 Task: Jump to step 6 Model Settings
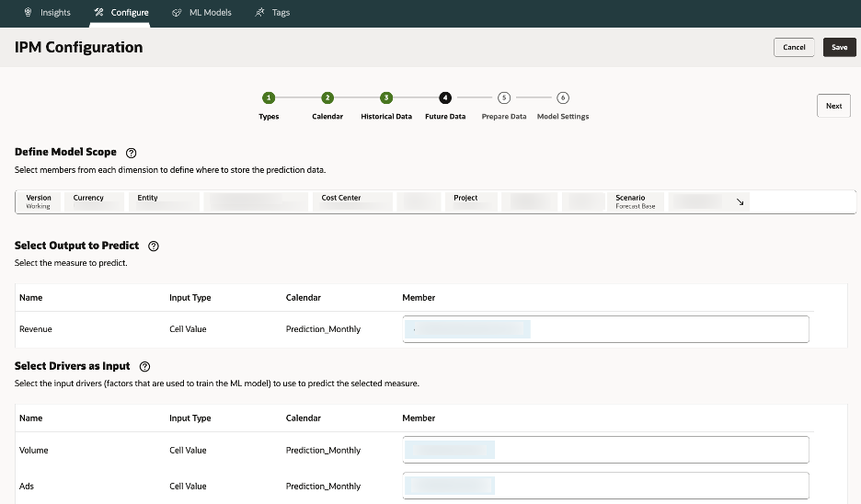click(x=563, y=97)
